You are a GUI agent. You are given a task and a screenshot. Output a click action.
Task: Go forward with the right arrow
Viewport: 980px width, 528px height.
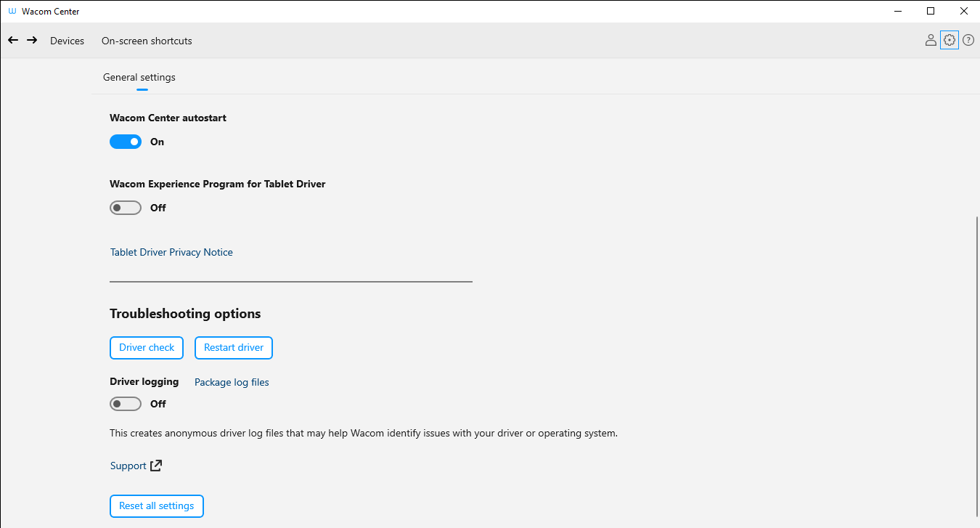(32, 41)
